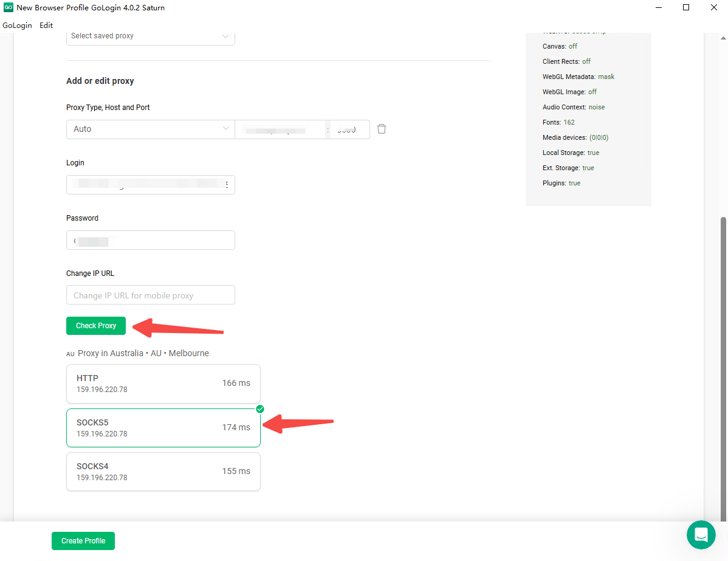Screen dimensions: 728x561
Task: Open the GoLogin menu
Action: 17,26
